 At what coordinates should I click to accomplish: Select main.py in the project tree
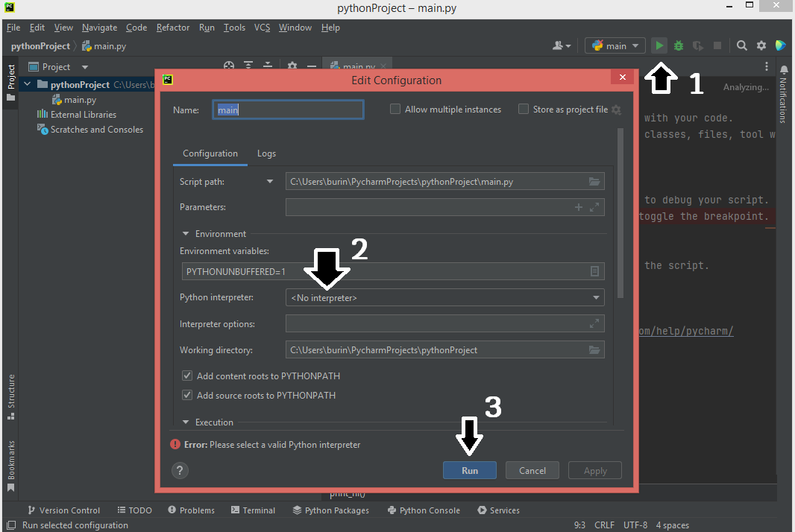(74, 100)
